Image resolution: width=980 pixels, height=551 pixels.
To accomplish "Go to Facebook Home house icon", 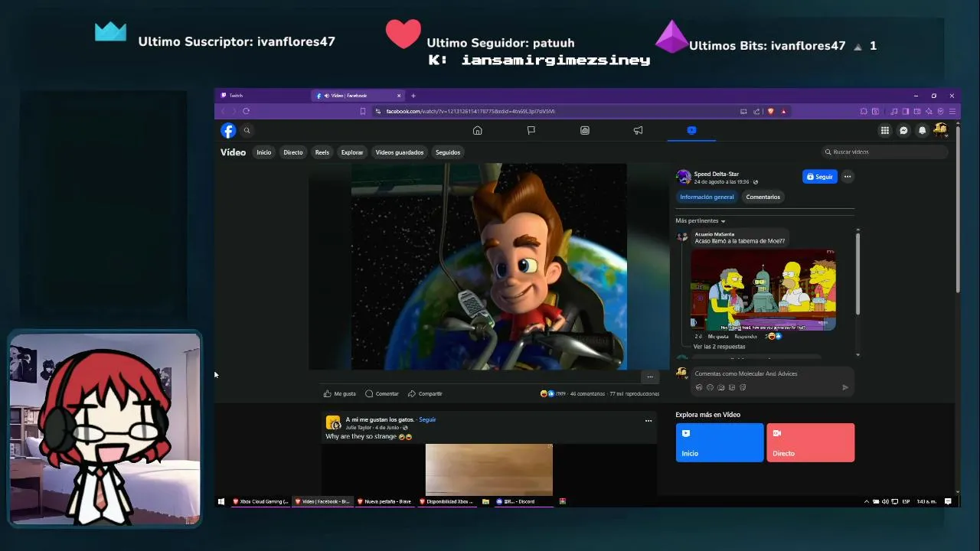I will 477,130.
